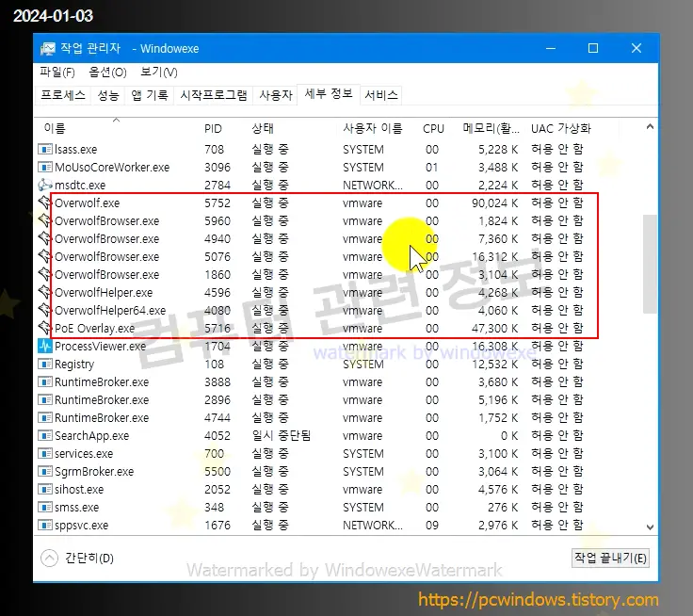Click the PoE Overlay.exe icon
This screenshot has height=616, width=693.
45,328
